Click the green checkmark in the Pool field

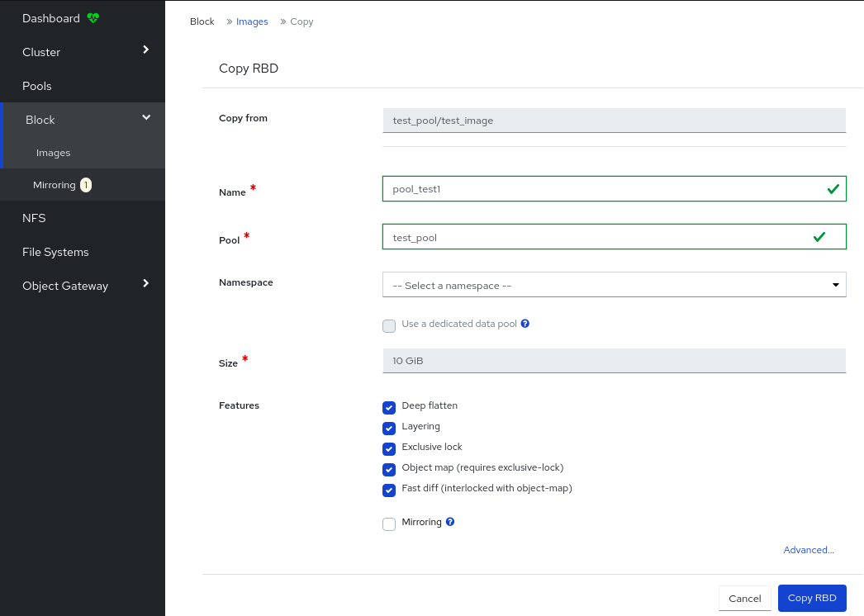pyautogui.click(x=820, y=236)
